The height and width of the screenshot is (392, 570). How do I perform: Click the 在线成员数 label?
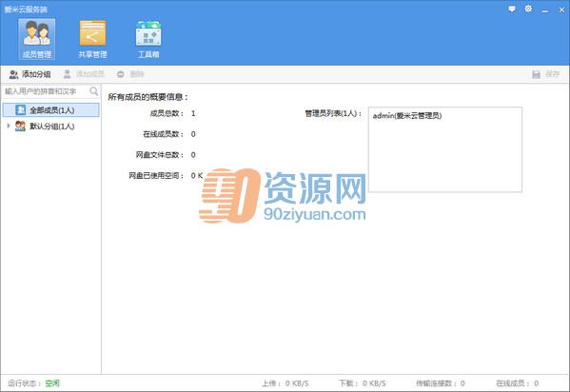pyautogui.click(x=164, y=134)
